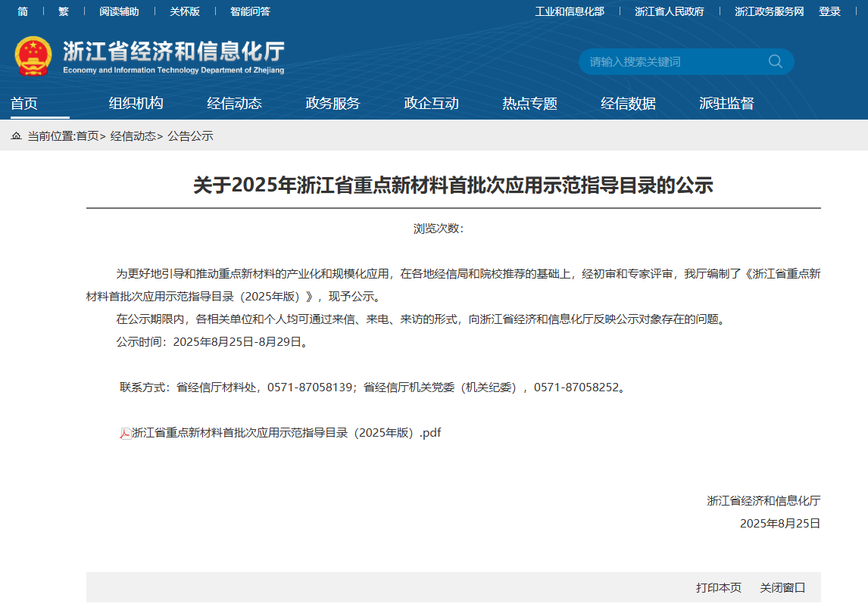Click the search magnifier icon
Image resolution: width=868 pixels, height=610 pixels.
pyautogui.click(x=775, y=61)
